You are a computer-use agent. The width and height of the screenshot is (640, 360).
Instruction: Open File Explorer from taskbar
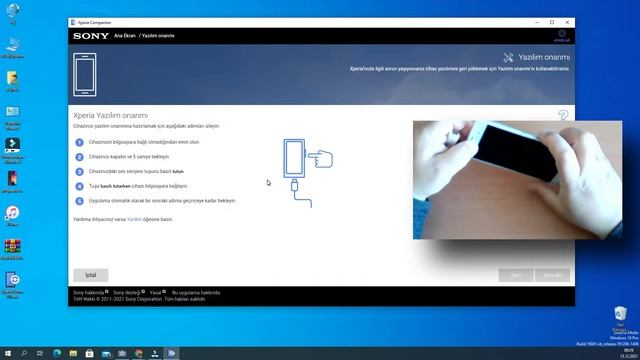73,353
